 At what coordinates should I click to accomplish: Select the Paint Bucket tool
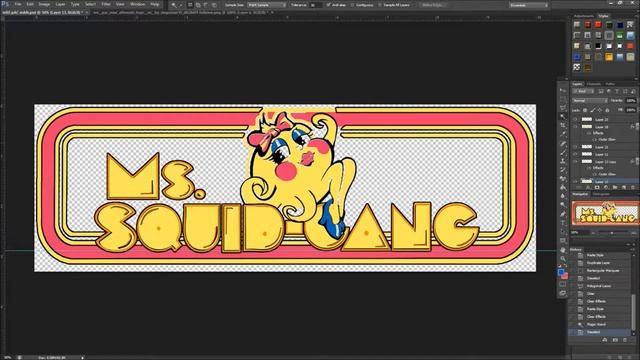pos(563,187)
